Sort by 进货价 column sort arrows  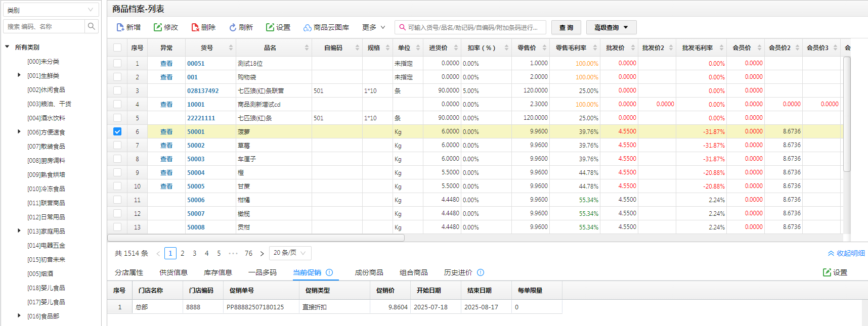pyautogui.click(x=456, y=48)
